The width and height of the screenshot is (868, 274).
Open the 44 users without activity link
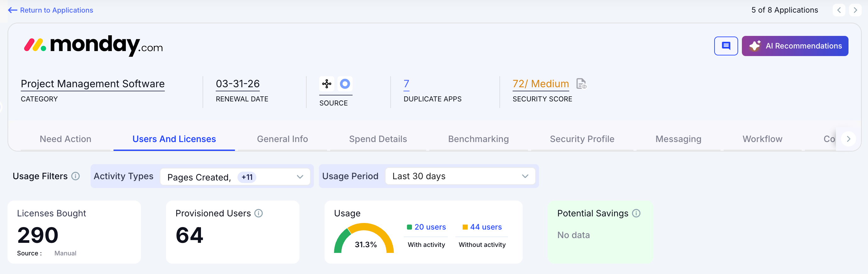(x=486, y=227)
